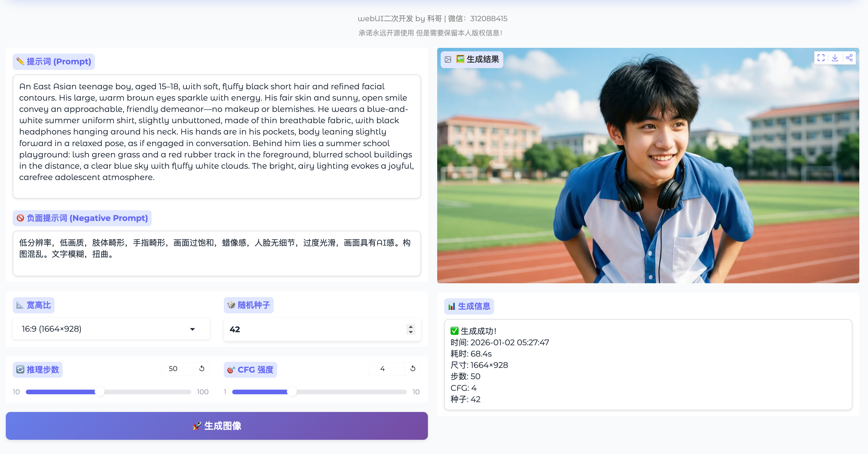
Task: Reset the 推理步数 value with the reset arrow
Action: (x=202, y=368)
